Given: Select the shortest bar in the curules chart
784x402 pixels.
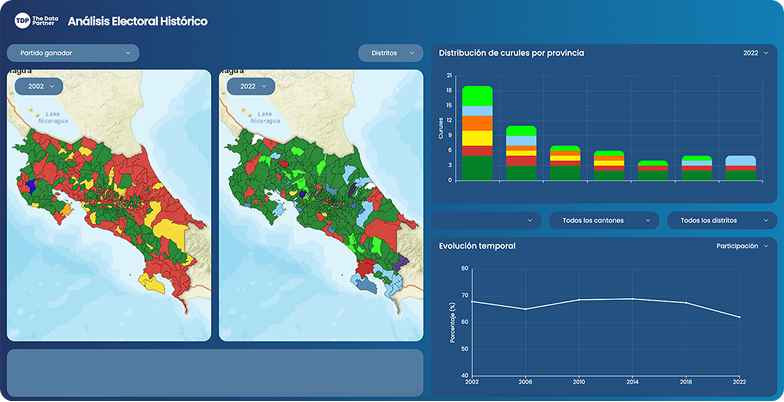Looking at the screenshot, I should pos(652,168).
